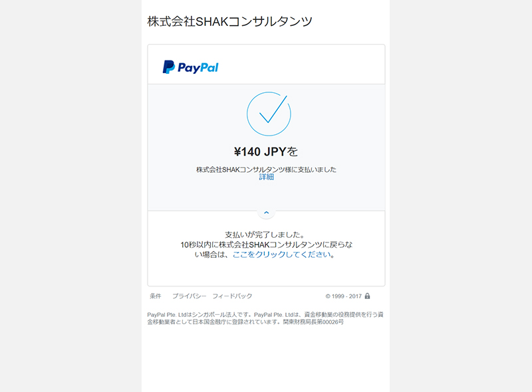Click the 関東財務局長第00026号 registration text
The width and height of the screenshot is (532, 392).
point(313,322)
